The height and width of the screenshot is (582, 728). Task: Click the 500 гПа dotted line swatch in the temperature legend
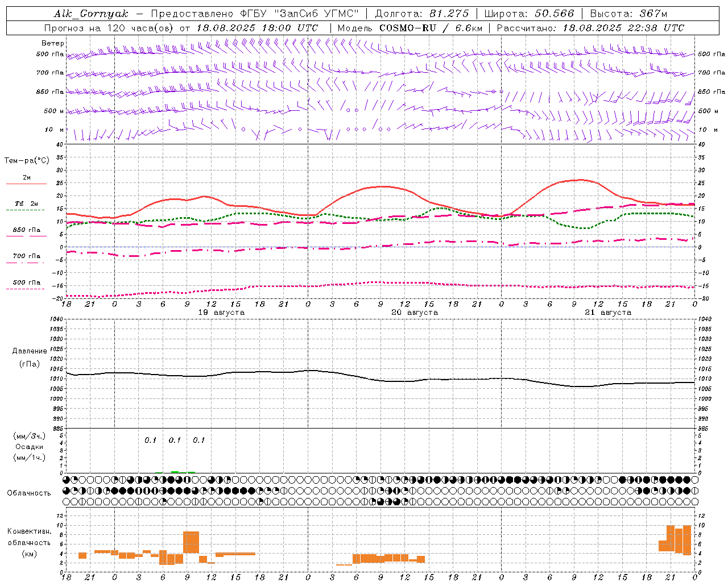click(x=26, y=289)
